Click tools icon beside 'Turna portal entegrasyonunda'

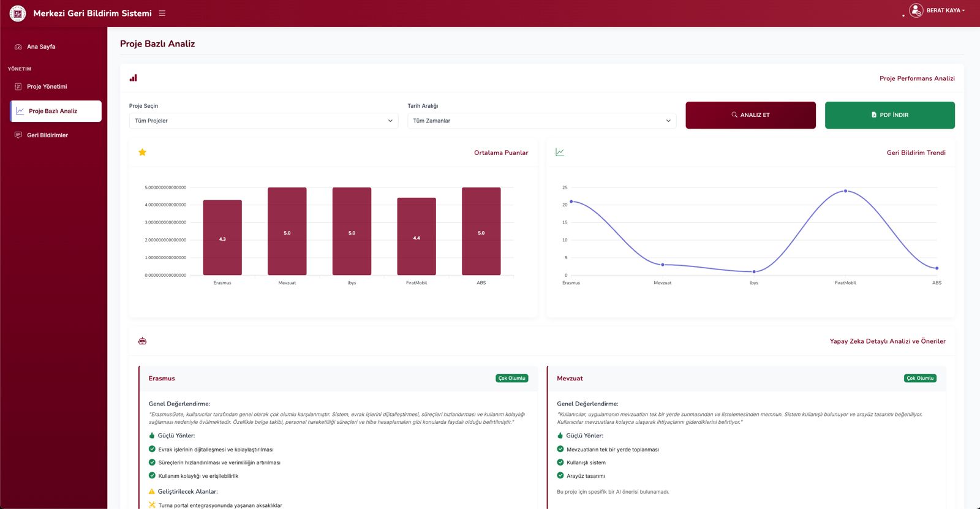(152, 505)
